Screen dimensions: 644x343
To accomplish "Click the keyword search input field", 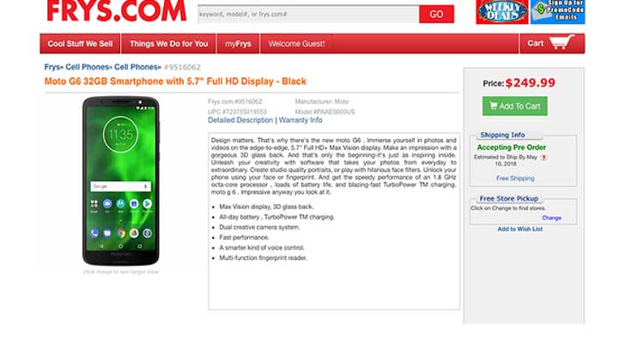I will 308,15.
